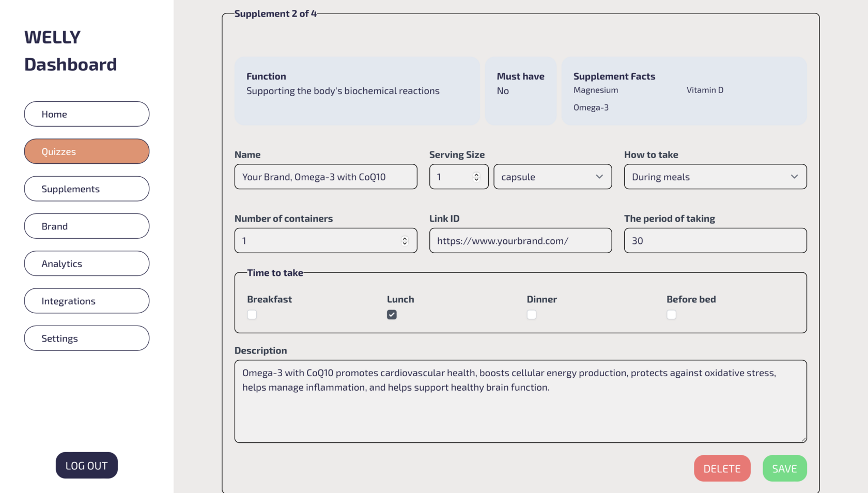This screenshot has height=493, width=868.
Task: Uncheck the Lunch checkbox
Action: (392, 315)
